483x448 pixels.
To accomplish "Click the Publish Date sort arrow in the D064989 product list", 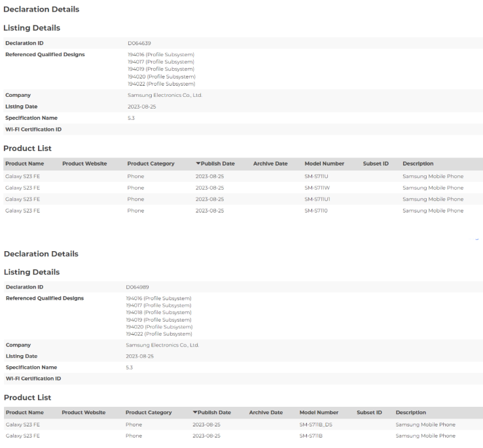I will [x=195, y=412].
